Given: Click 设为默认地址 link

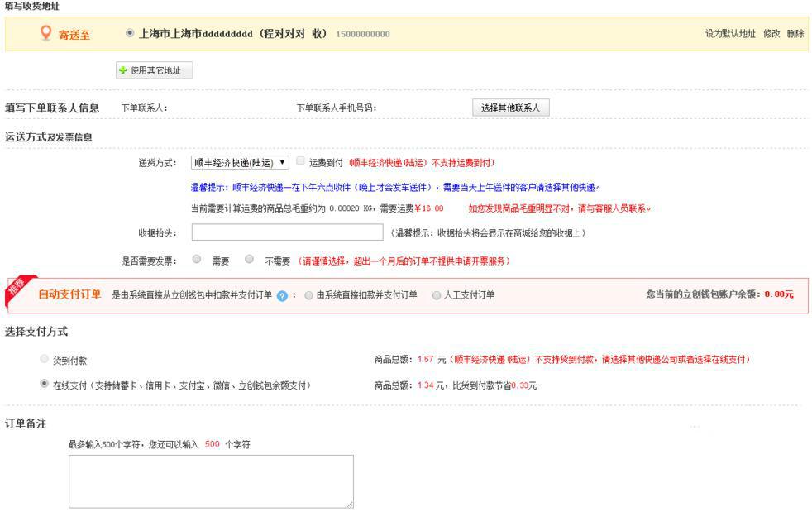Looking at the screenshot, I should [x=730, y=34].
